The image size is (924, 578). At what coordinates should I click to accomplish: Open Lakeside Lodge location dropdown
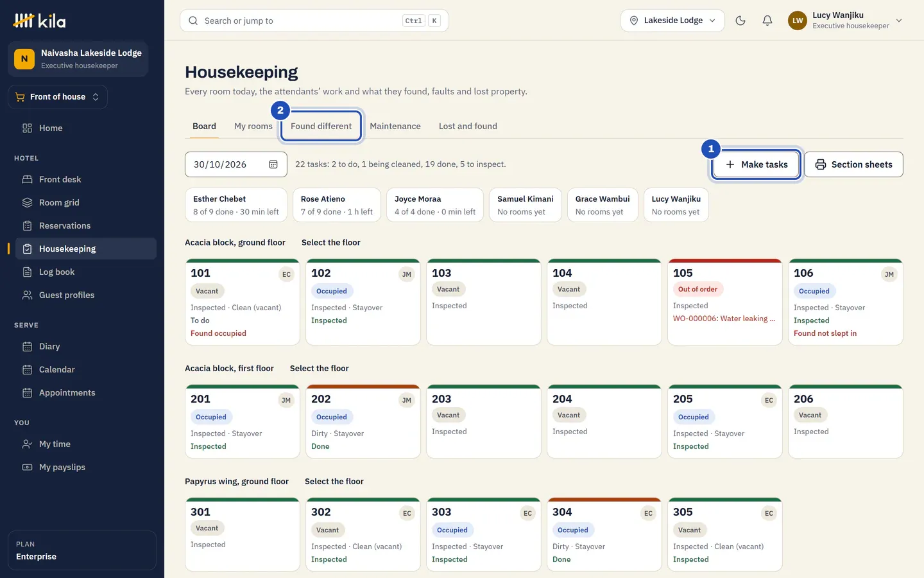tap(672, 21)
